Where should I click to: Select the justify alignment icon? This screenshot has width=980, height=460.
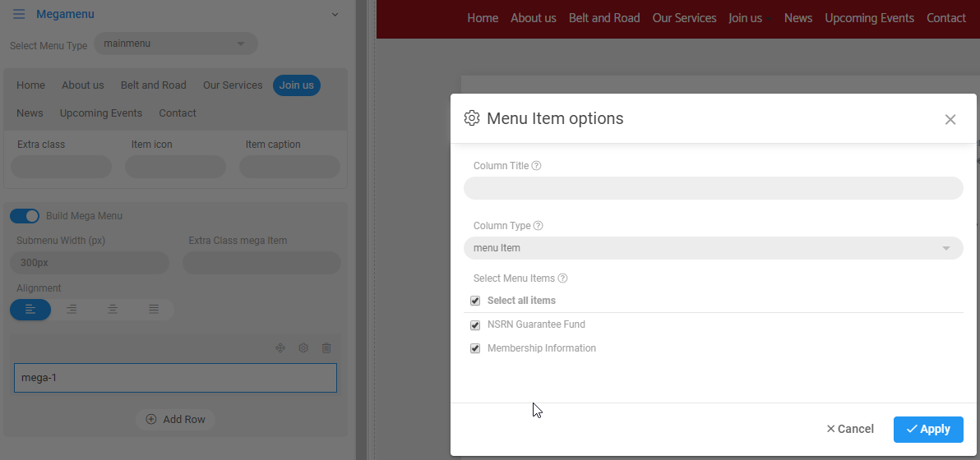point(154,309)
